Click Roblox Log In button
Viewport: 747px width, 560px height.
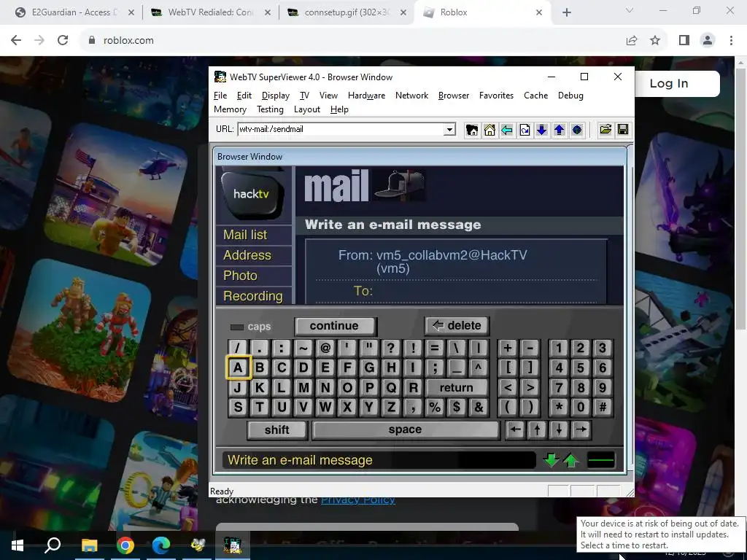pyautogui.click(x=669, y=83)
